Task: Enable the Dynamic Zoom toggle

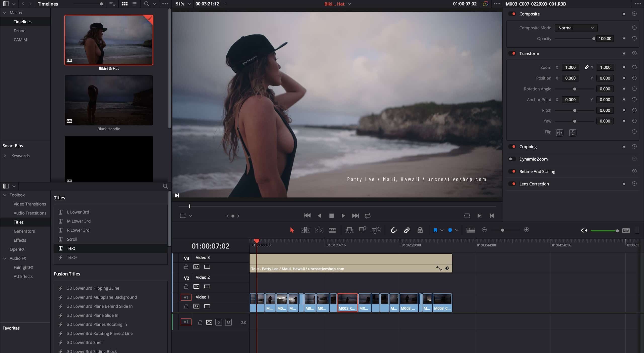Action: pos(512,159)
